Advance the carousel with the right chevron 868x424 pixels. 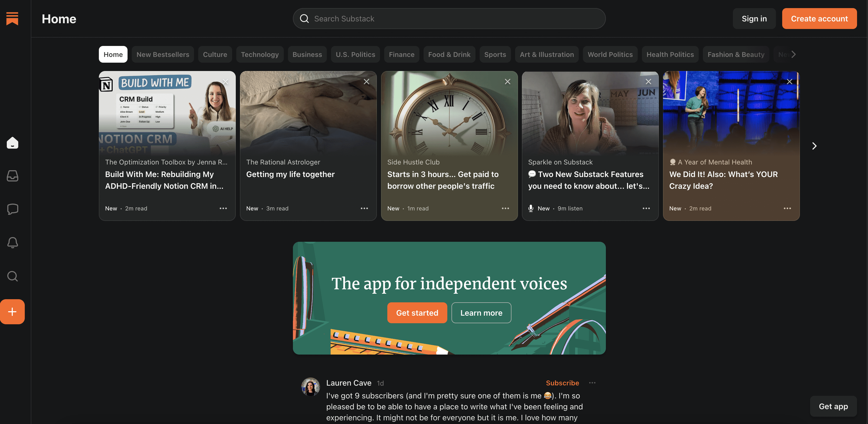pos(815,146)
